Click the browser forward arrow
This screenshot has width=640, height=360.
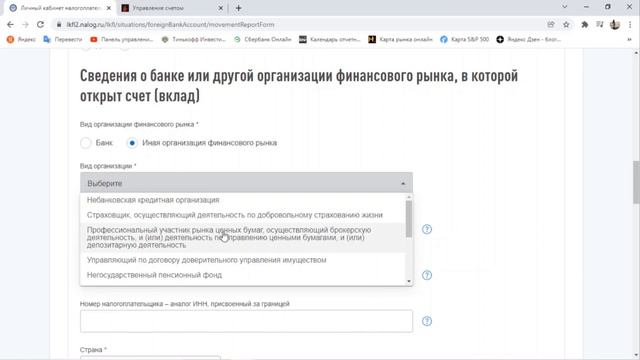(25, 24)
